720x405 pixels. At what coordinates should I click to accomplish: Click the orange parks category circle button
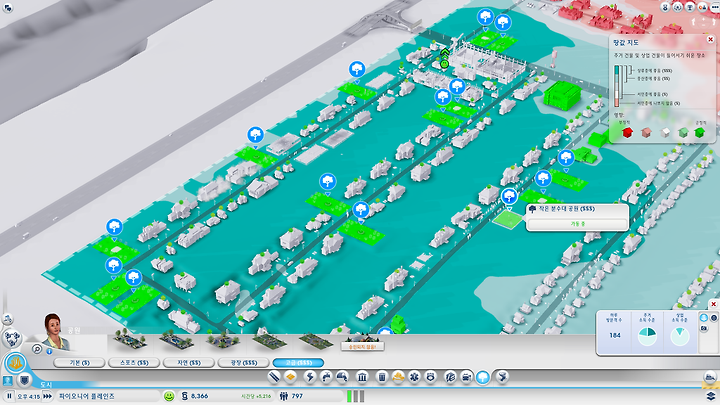pyautogui.click(x=16, y=363)
